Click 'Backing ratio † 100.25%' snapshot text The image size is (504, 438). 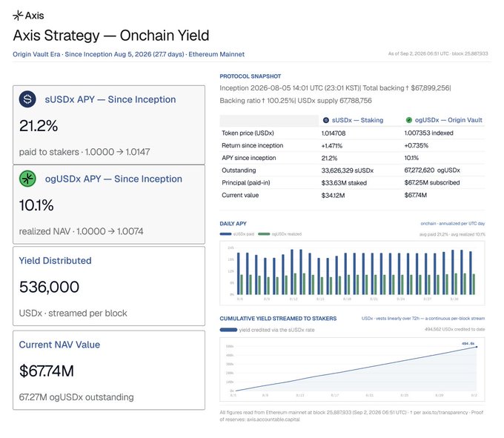257,101
